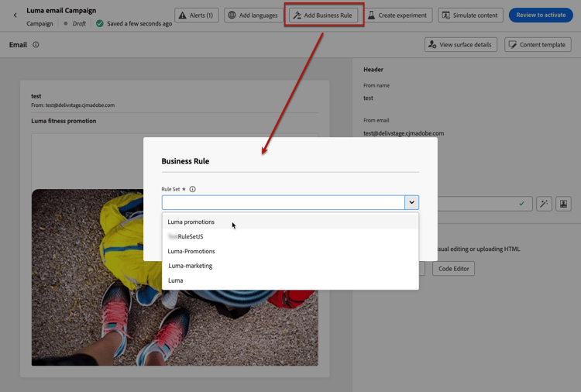Viewport: 581px width, 392px height.
Task: Click Review to activate
Action: [x=541, y=15]
